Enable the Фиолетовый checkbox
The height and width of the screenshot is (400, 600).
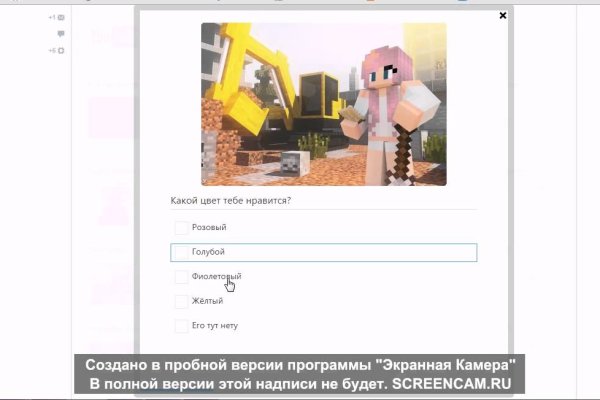181,276
